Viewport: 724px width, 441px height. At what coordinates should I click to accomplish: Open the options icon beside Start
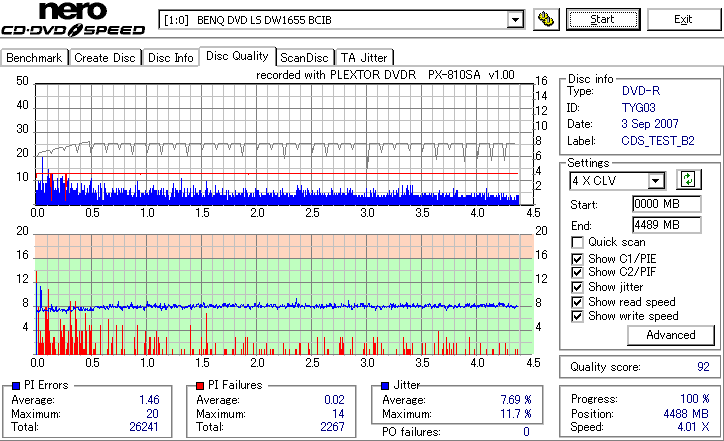[x=546, y=19]
